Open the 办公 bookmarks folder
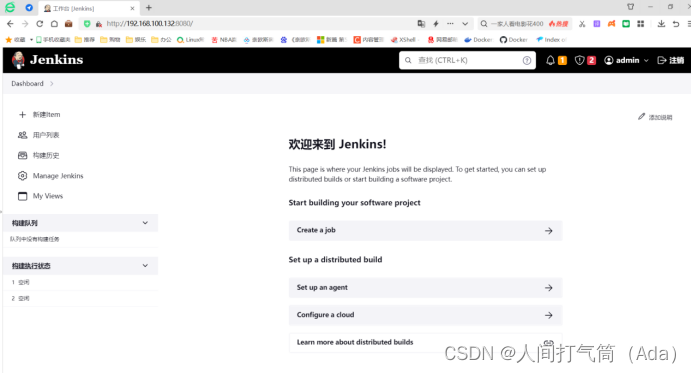The height and width of the screenshot is (373, 692). tap(161, 40)
